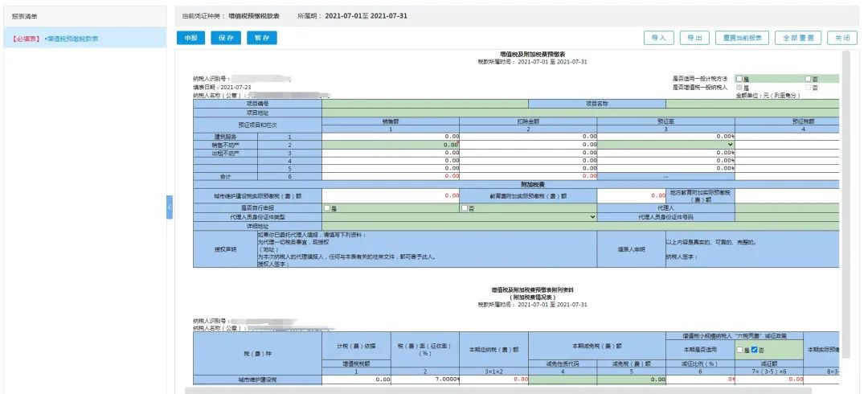
Task: Click 销售额 field in row 4
Action: (391, 160)
